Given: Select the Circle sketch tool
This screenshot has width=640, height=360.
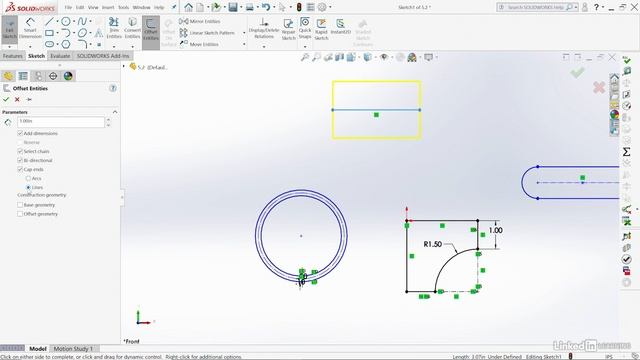Looking at the screenshot, I should pos(66,21).
